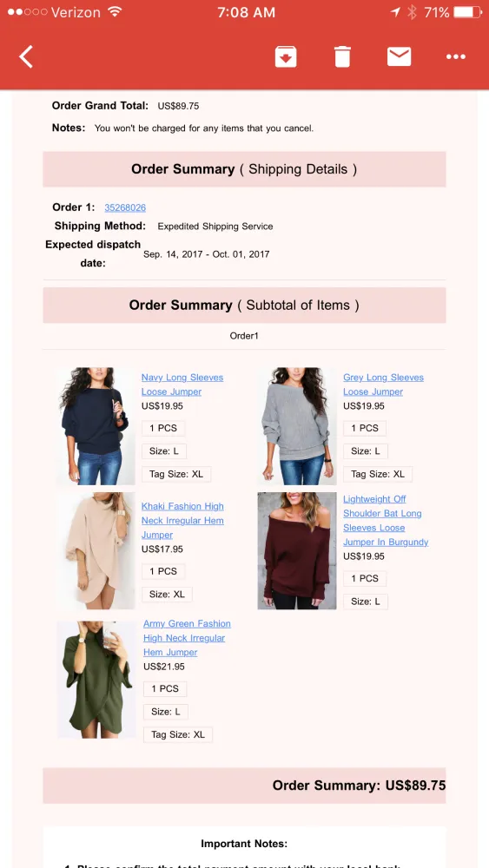Tap the army green jumper product photo
The image size is (489, 868).
click(x=96, y=680)
